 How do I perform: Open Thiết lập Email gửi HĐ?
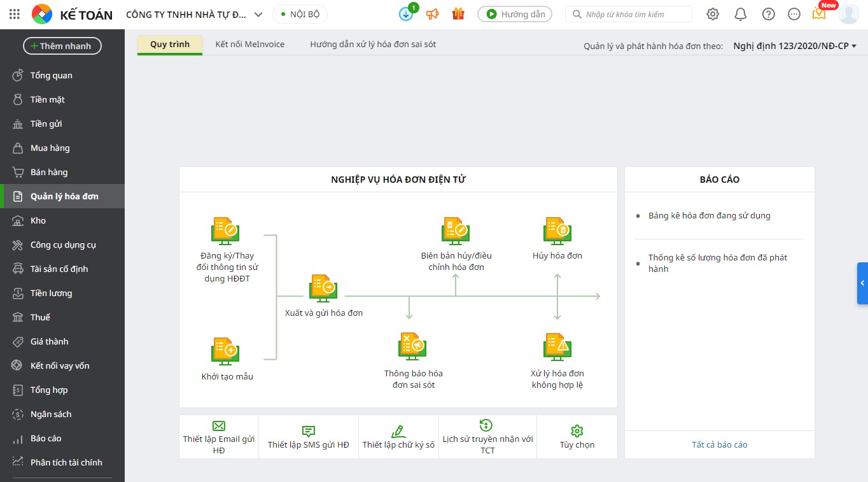pos(219,437)
